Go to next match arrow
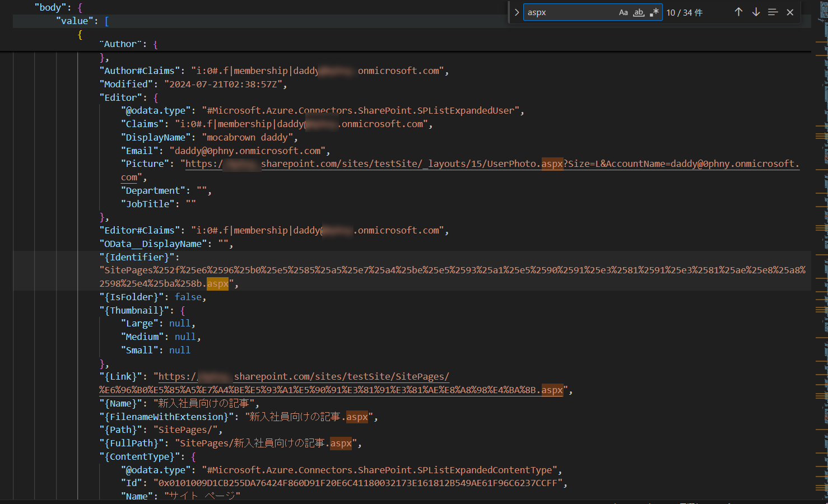Image resolution: width=828 pixels, height=504 pixels. click(x=756, y=12)
